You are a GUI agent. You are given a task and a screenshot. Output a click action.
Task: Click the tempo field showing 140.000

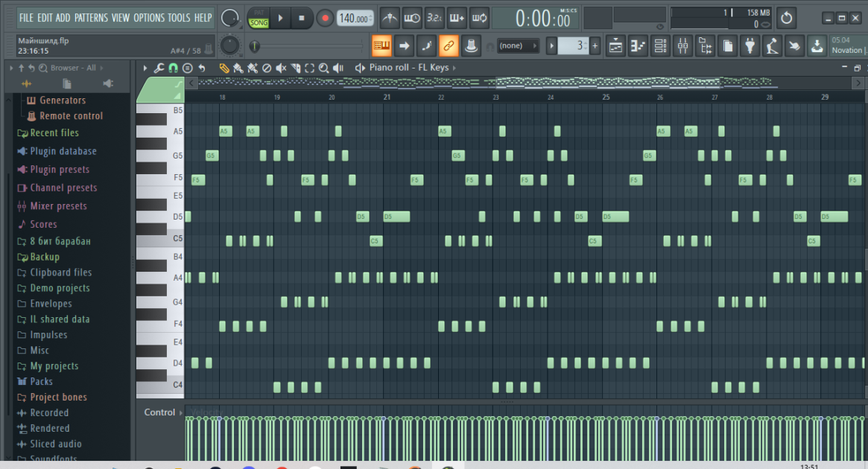pyautogui.click(x=355, y=19)
